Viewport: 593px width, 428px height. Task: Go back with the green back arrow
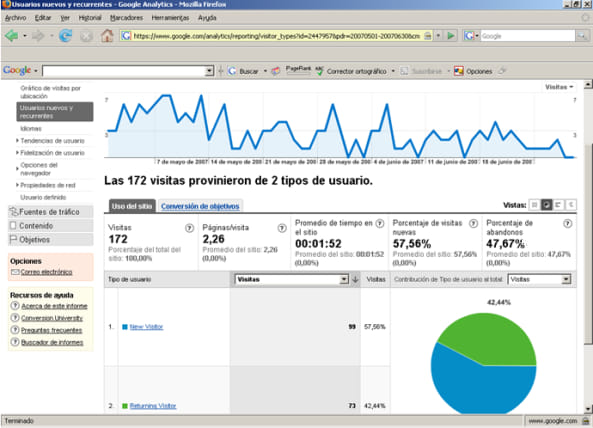[x=11, y=36]
